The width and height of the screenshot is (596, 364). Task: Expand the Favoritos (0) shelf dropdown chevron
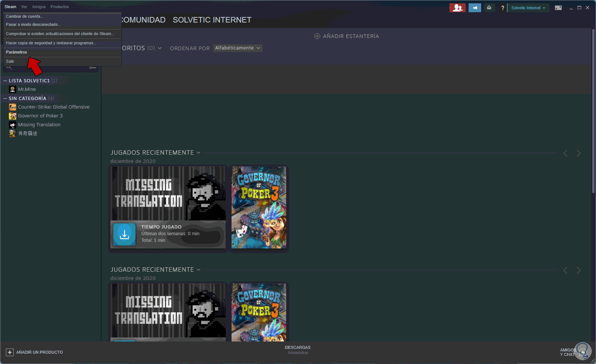pos(160,48)
